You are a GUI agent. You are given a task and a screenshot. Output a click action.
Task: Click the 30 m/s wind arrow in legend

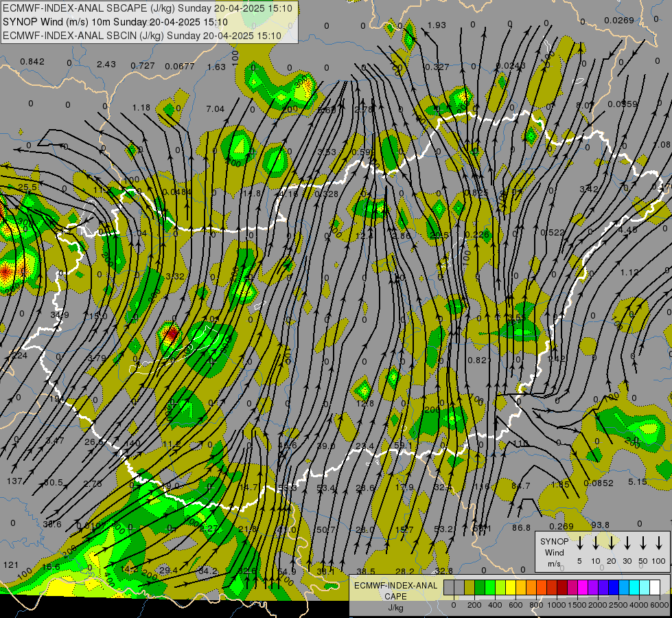(627, 543)
